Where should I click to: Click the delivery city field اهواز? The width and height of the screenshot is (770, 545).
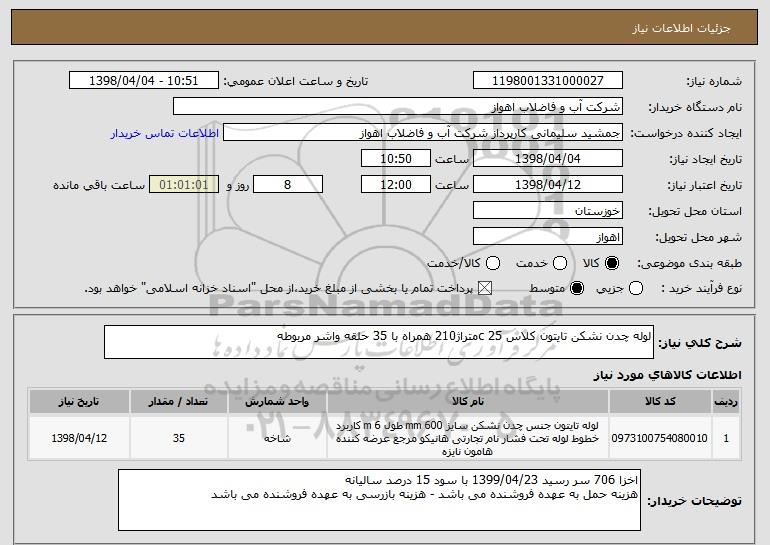point(548,237)
